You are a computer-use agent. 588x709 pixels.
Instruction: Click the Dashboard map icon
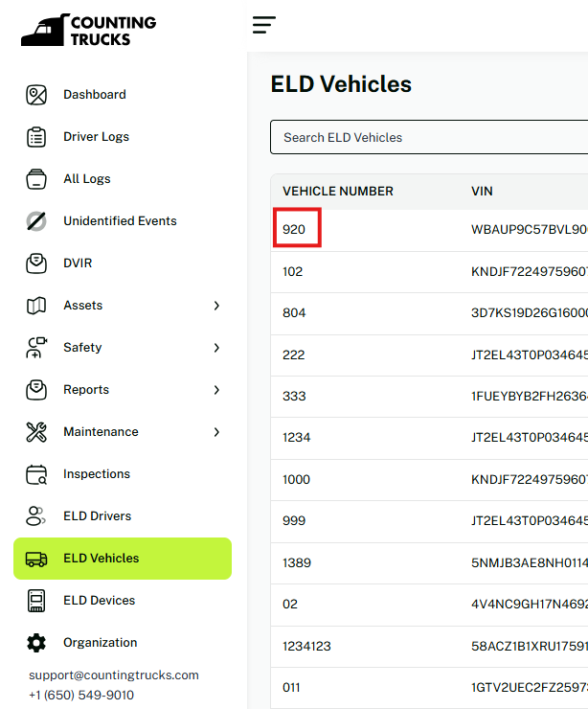pos(36,95)
